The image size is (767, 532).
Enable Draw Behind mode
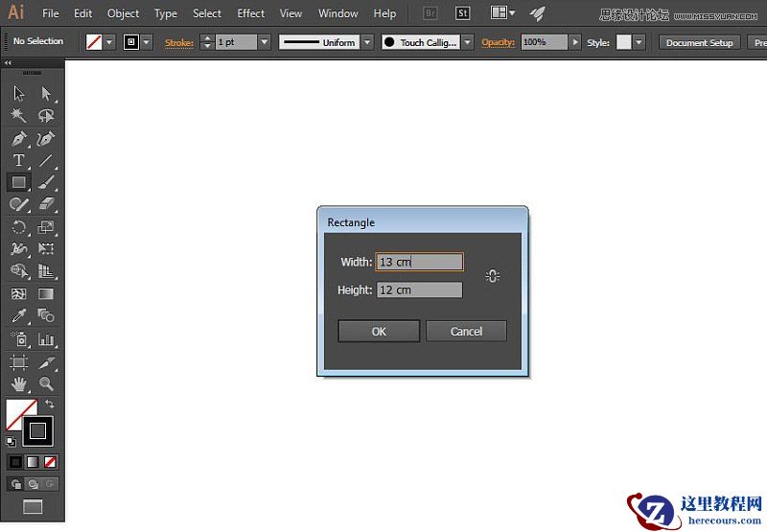click(x=33, y=484)
